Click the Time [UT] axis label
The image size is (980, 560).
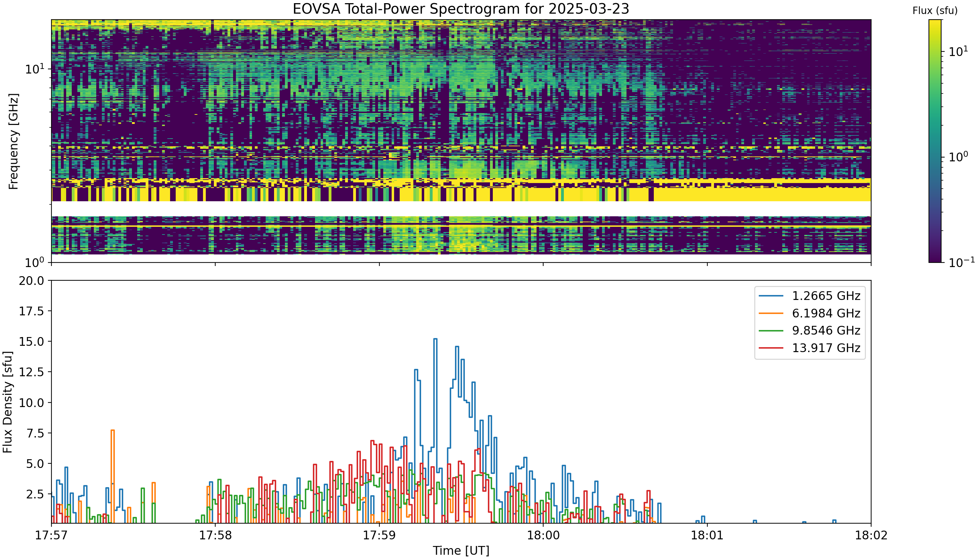(461, 551)
